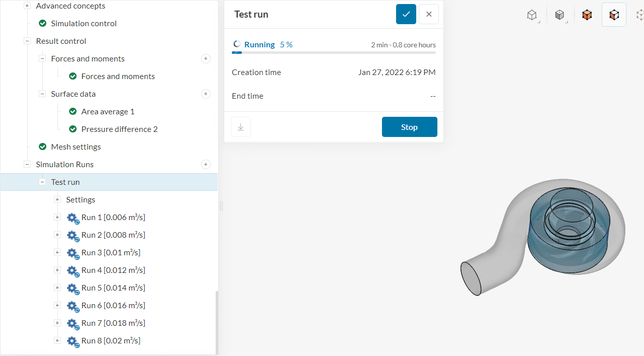This screenshot has height=356, width=644.
Task: Expand Run 3 [0.01 m³/s]
Action: [57, 252]
